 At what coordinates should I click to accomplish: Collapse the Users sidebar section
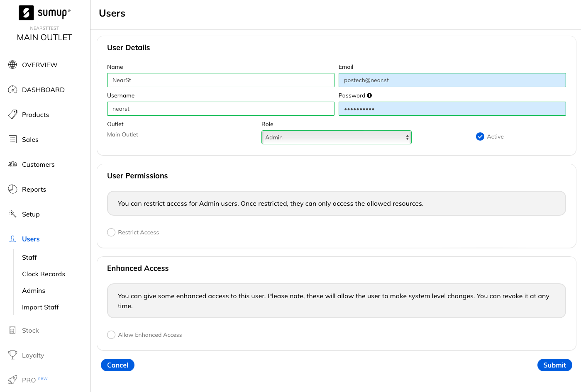[31, 239]
